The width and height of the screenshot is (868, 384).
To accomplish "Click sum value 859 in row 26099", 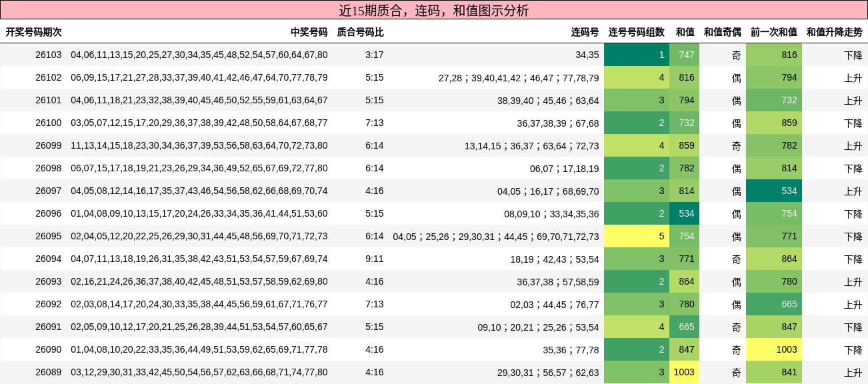I will point(685,145).
